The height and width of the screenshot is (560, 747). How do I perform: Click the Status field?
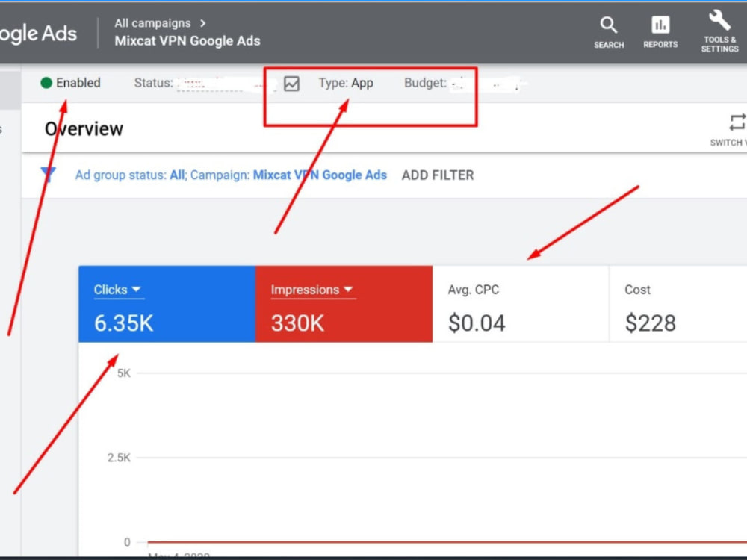tap(205, 84)
